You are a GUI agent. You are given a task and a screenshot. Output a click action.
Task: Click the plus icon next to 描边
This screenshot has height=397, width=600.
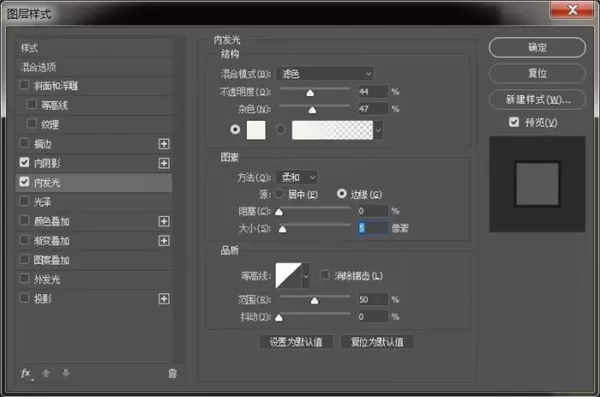164,144
